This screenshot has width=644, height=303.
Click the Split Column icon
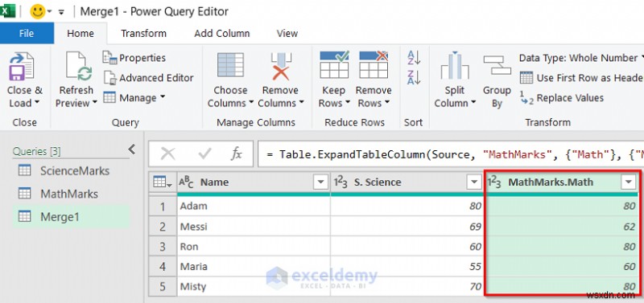pyautogui.click(x=454, y=66)
